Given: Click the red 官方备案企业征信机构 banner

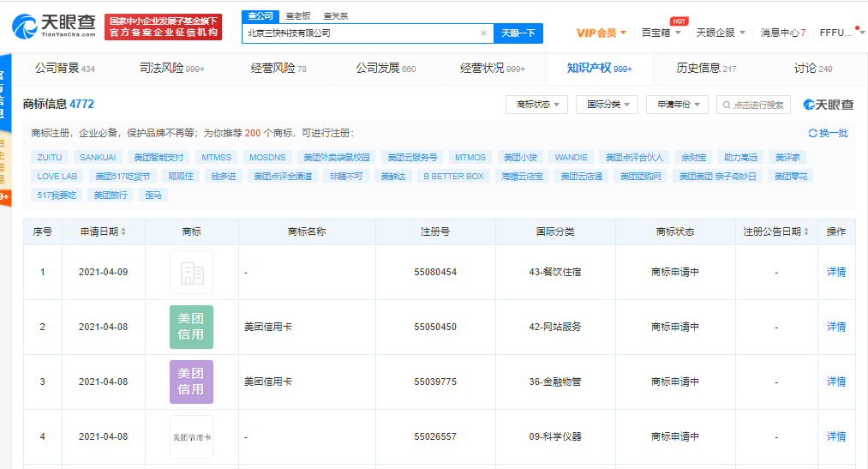Looking at the screenshot, I should [x=164, y=27].
